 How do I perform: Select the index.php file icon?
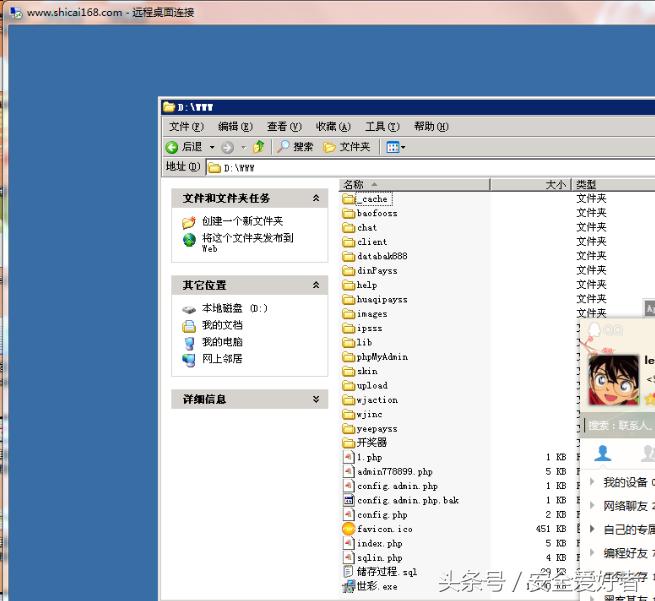(x=348, y=543)
